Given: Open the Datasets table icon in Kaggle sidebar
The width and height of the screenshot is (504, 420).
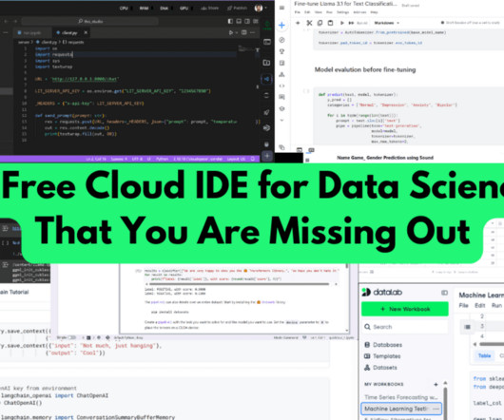Looking at the screenshot, I should pyautogui.click(x=281, y=63).
